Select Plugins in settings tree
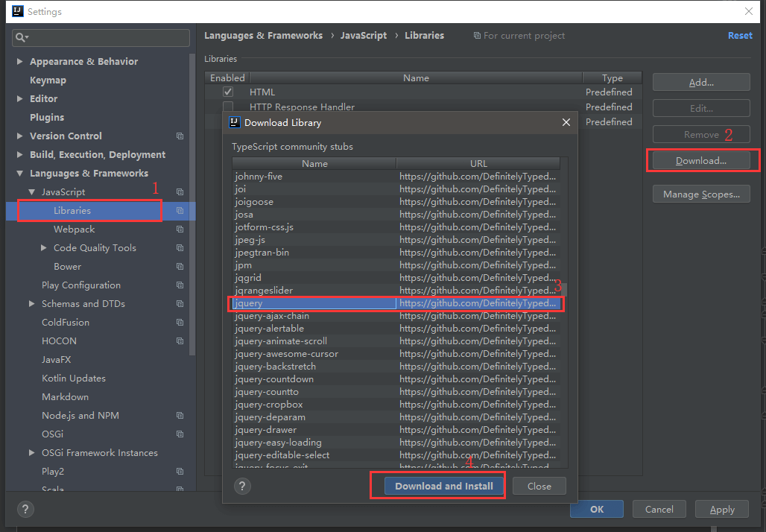Image resolution: width=766 pixels, height=532 pixels. [47, 117]
